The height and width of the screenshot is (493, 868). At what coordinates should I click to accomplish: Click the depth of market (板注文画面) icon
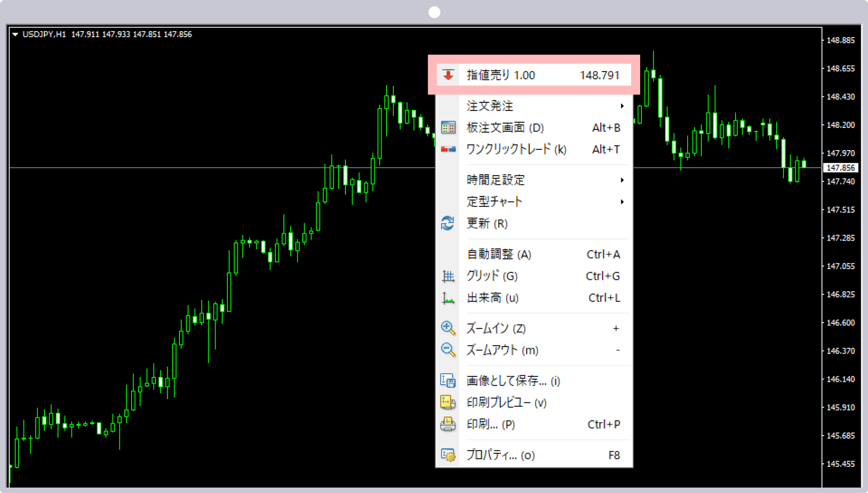pos(448,128)
